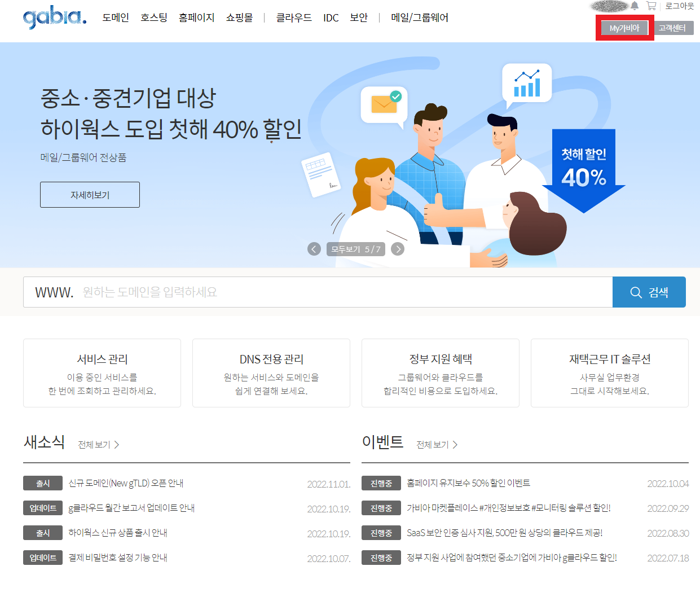The image size is (700, 601).
Task: Open the 서비스 관리 card
Action: (102, 373)
